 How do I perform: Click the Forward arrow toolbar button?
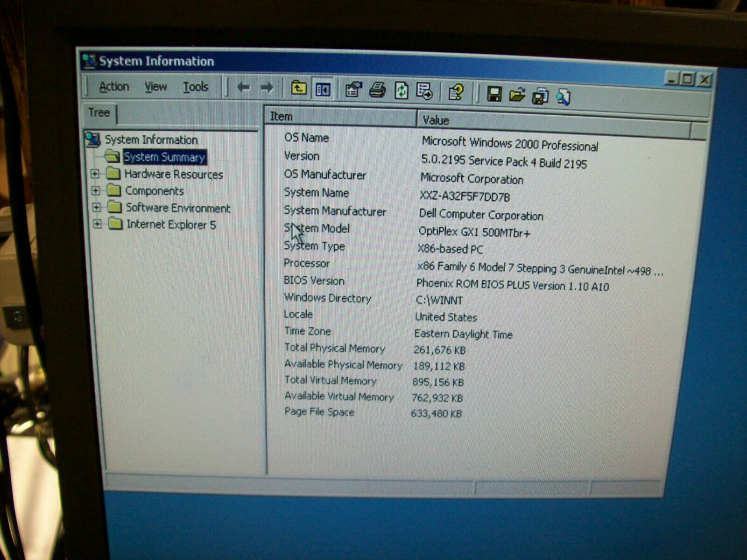tap(267, 87)
